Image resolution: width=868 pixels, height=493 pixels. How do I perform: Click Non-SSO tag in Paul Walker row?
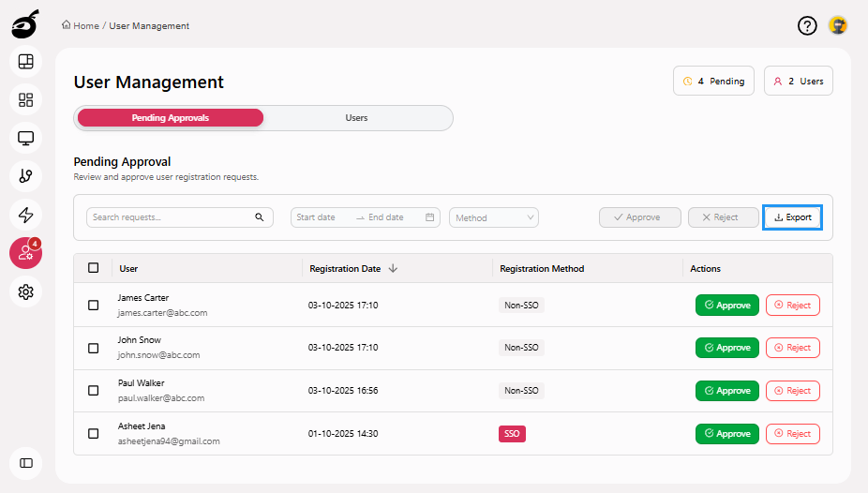[521, 391]
